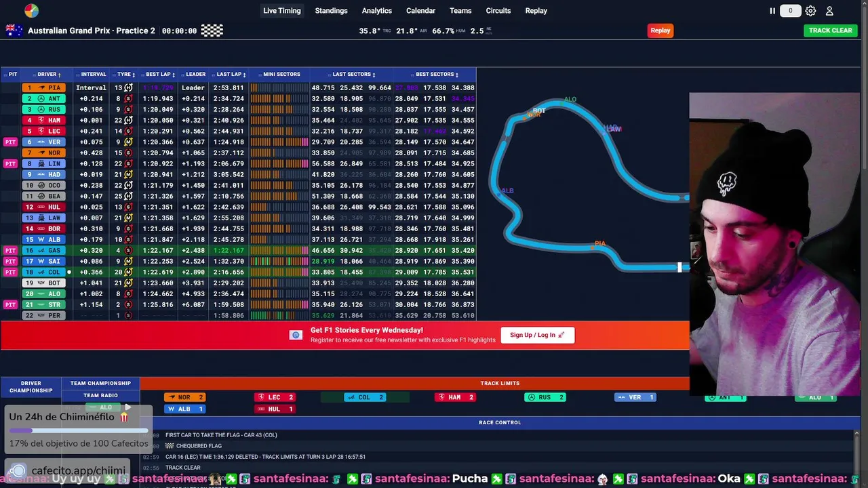
Task: Go to the Analytics page
Action: pos(377,11)
